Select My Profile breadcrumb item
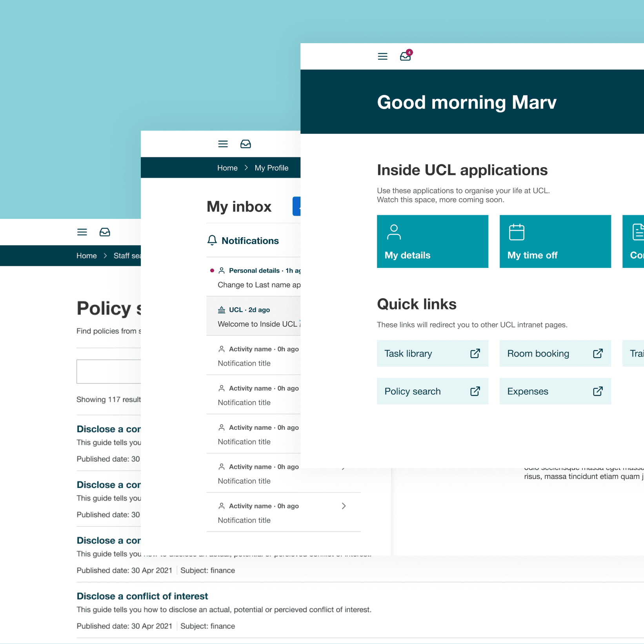Image resolution: width=644 pixels, height=644 pixels. 271,168
